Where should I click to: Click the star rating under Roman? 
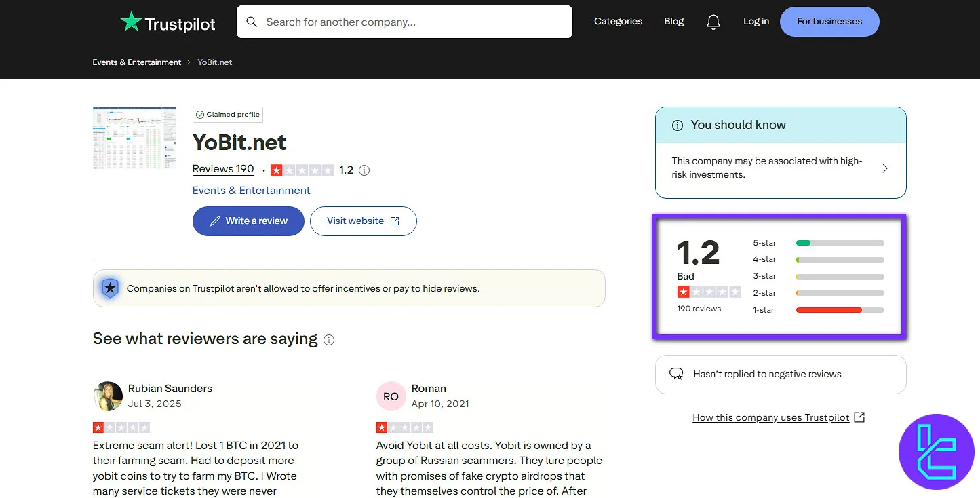coord(405,427)
